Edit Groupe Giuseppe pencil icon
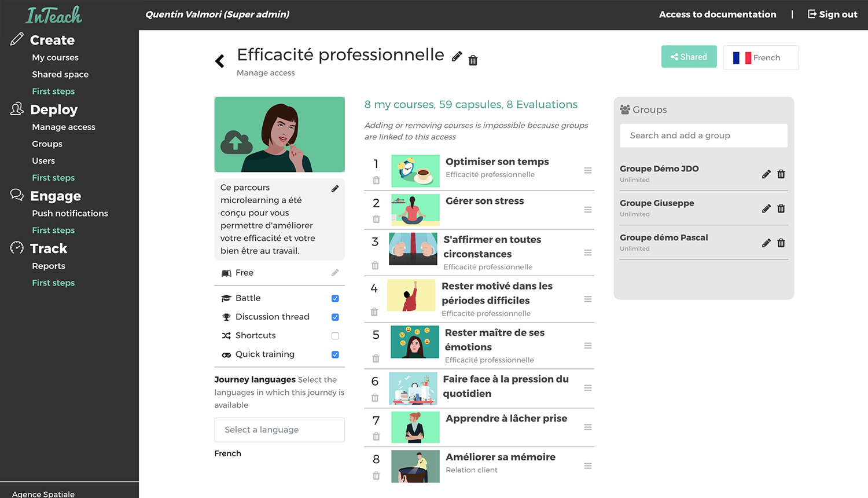This screenshot has width=868, height=498. coord(766,208)
